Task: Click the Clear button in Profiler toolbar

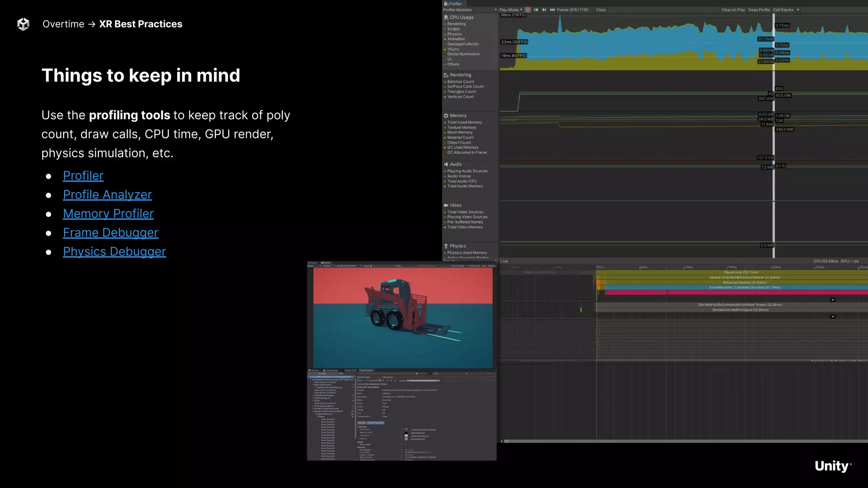Action: (601, 10)
